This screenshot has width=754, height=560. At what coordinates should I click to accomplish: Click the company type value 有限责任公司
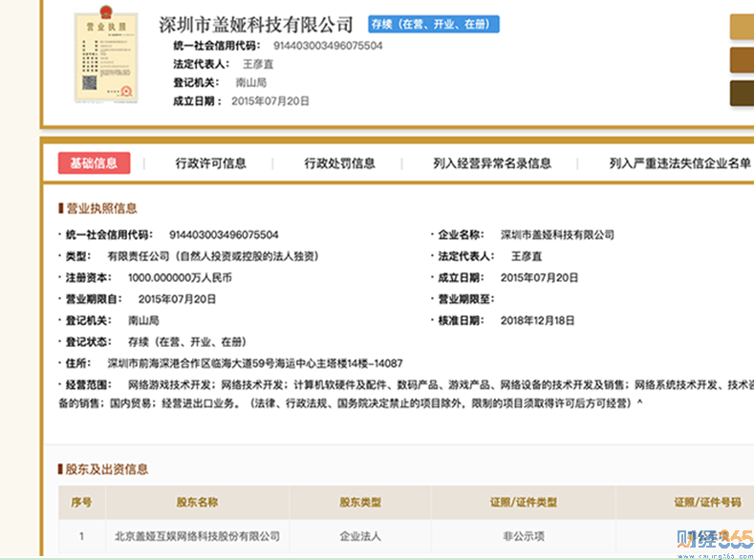click(213, 256)
